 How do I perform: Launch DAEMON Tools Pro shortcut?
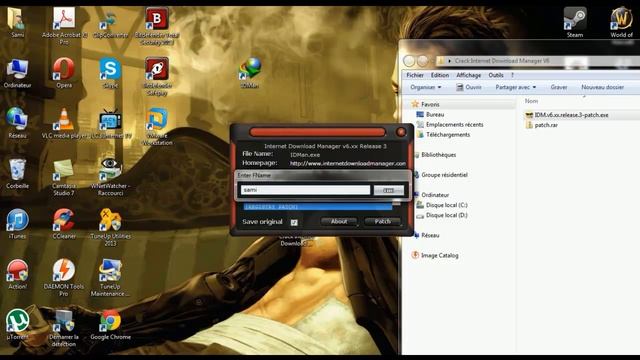point(64,278)
